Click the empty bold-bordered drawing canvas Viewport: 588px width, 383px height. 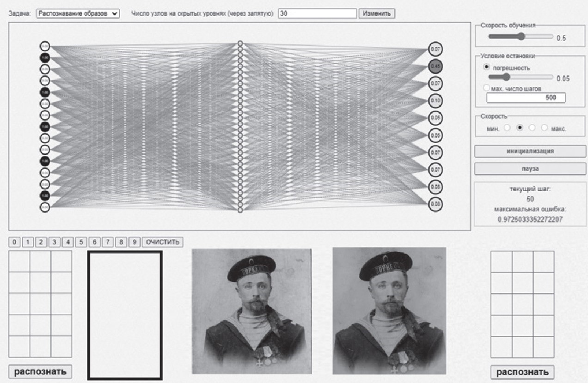click(125, 315)
